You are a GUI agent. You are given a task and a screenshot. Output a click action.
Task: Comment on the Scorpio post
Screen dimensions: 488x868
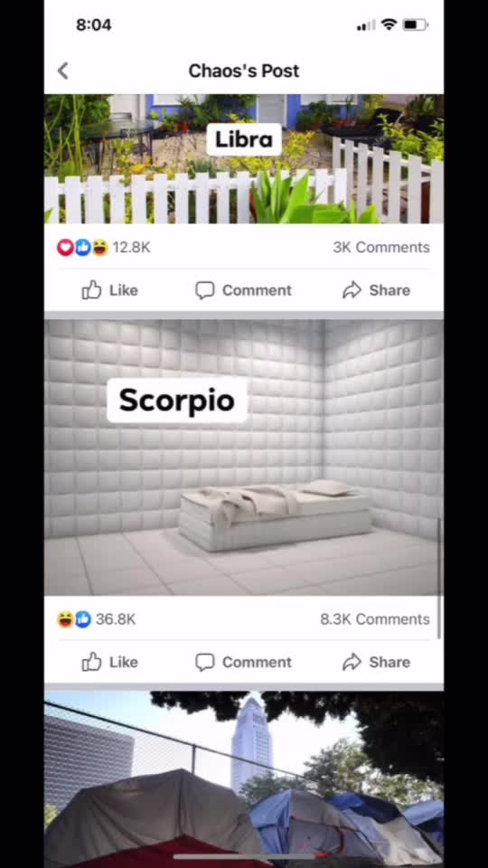click(243, 662)
